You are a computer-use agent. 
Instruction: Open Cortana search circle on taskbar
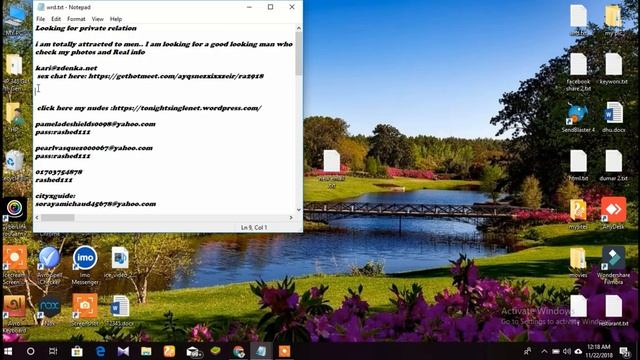(31, 351)
